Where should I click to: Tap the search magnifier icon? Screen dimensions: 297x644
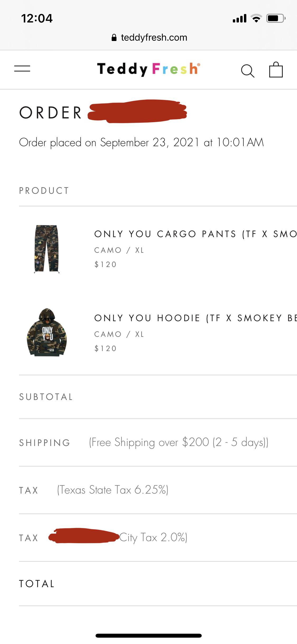[x=248, y=71]
